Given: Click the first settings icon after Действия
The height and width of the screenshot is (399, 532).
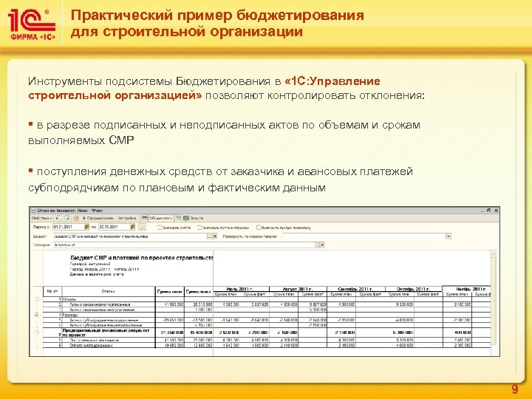Looking at the screenshot, I should click(58, 218).
